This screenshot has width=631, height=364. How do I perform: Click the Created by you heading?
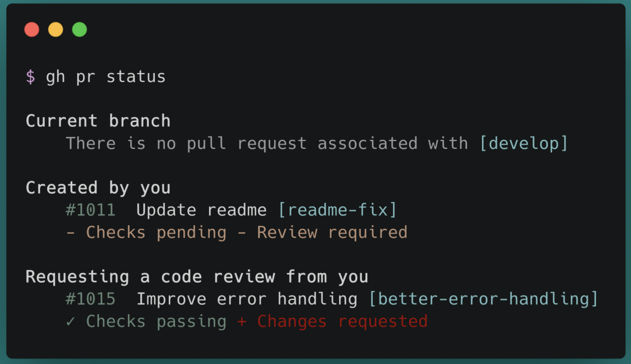pyautogui.click(x=98, y=188)
